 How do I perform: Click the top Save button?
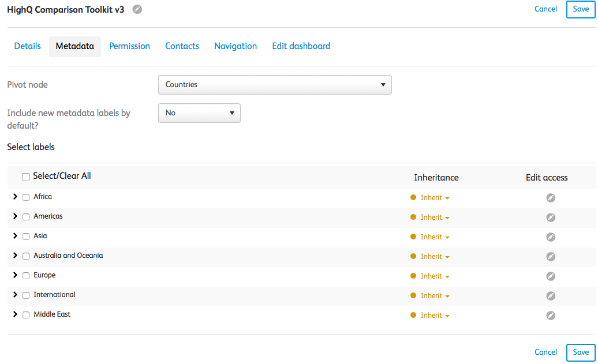(581, 9)
